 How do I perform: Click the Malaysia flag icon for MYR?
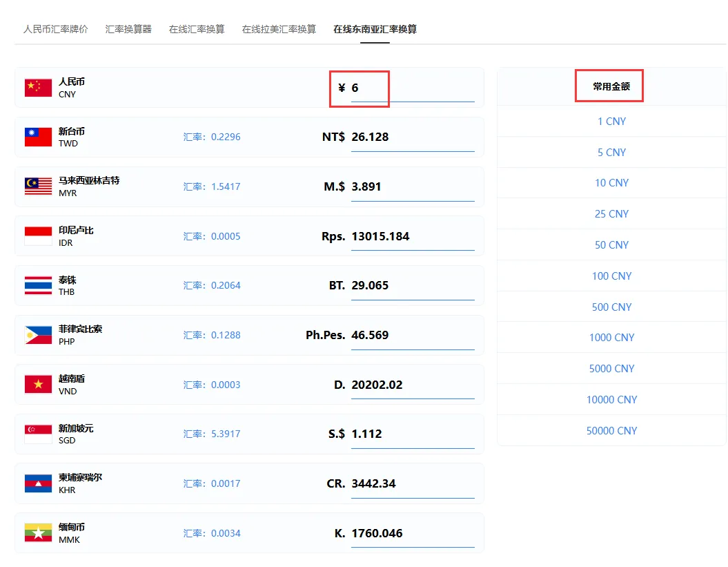[x=38, y=186]
